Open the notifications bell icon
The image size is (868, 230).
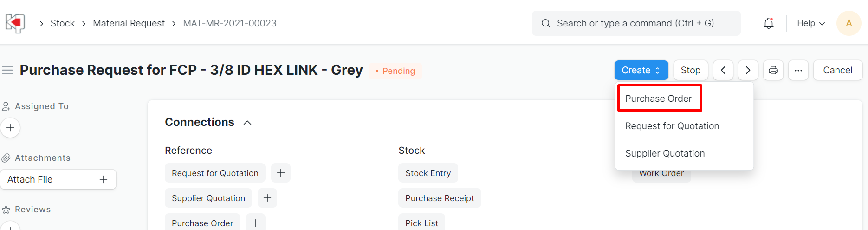coord(769,23)
